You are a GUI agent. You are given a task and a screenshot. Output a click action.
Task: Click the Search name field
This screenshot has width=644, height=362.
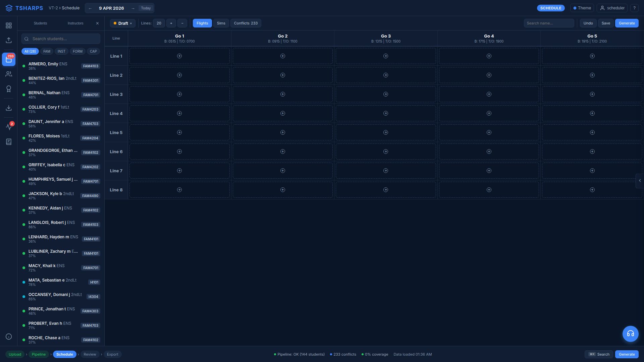tap(549, 23)
